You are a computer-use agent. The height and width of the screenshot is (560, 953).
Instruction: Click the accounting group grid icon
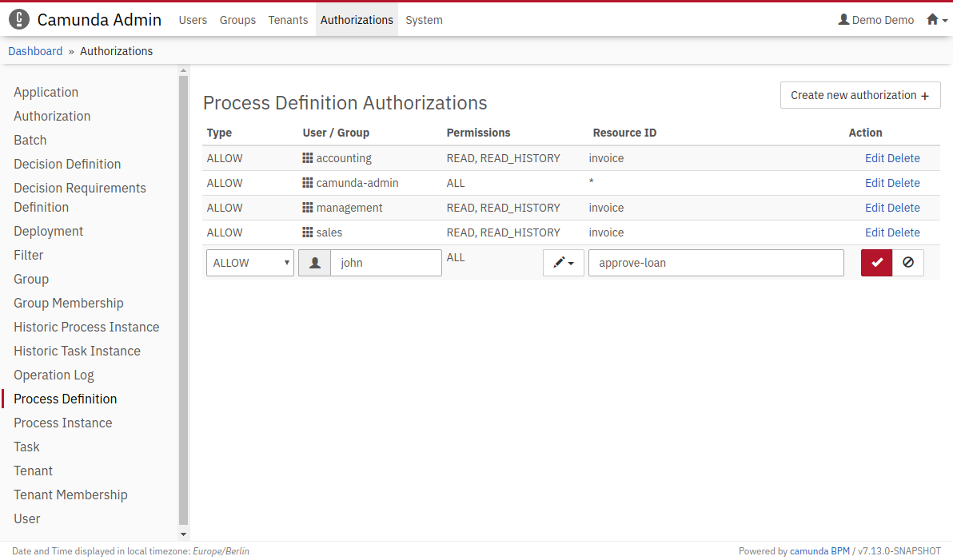tap(308, 158)
